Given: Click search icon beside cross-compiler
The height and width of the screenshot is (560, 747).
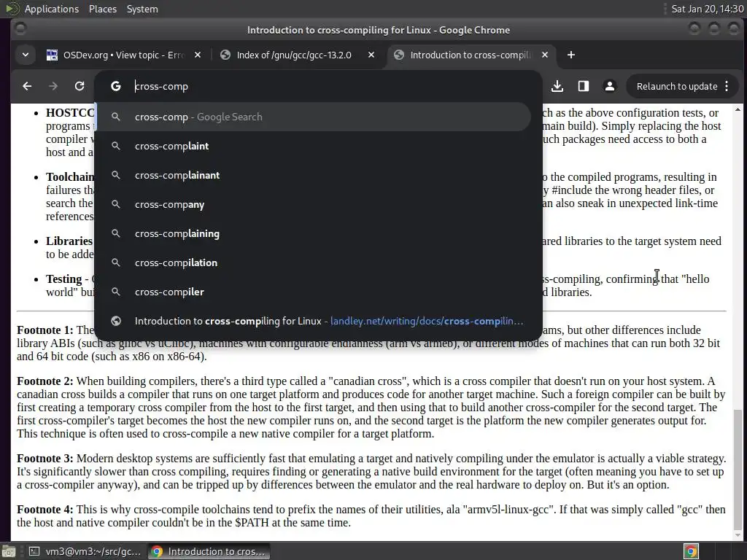Looking at the screenshot, I should click(116, 292).
